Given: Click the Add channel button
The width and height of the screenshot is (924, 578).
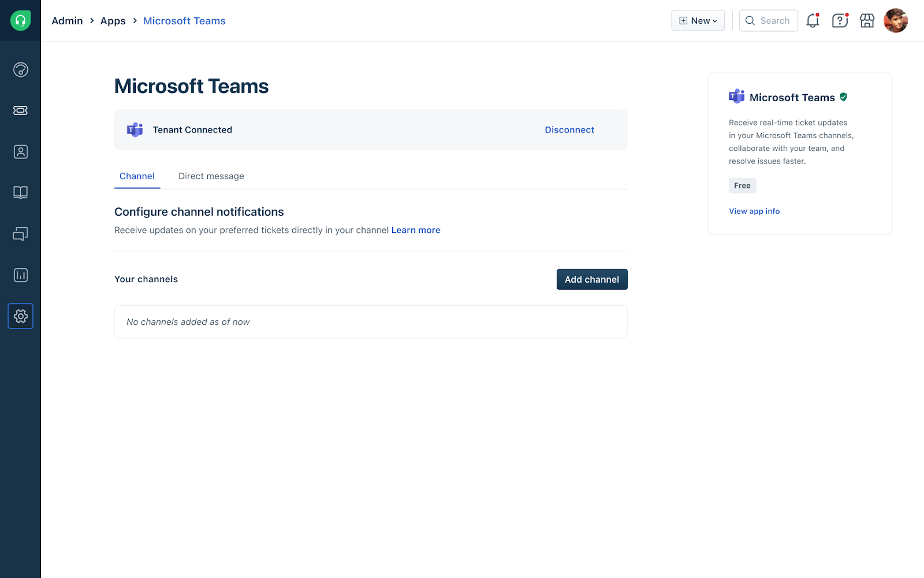Looking at the screenshot, I should [x=592, y=279].
